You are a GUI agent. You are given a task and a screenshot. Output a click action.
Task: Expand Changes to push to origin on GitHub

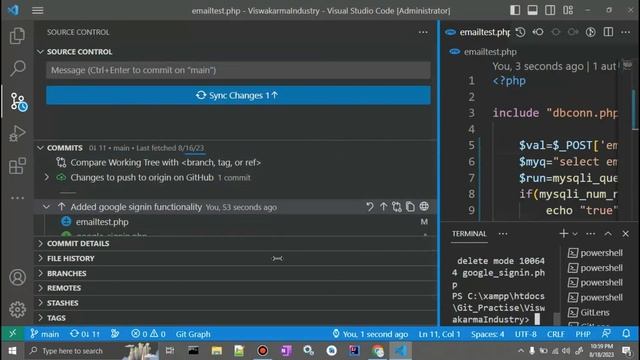tap(47, 178)
